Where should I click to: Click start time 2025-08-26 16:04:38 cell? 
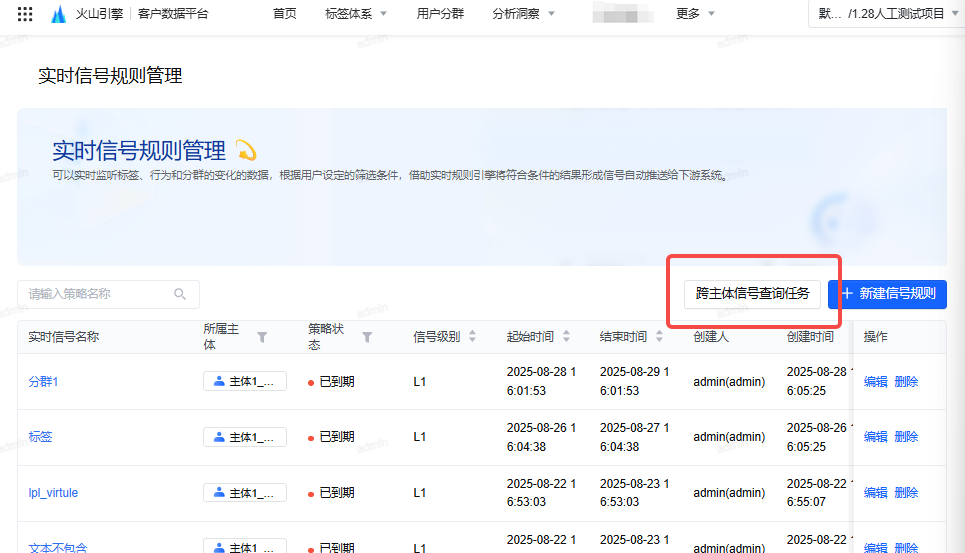541,437
